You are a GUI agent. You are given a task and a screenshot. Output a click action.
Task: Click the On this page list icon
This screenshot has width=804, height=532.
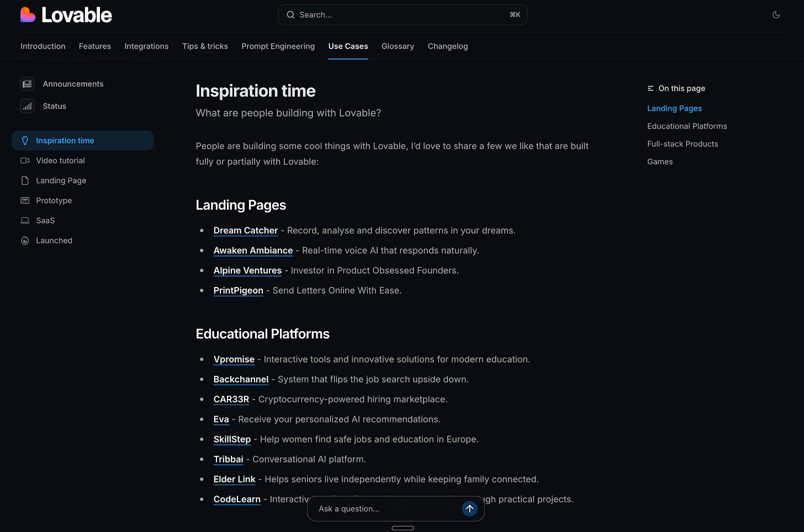[650, 88]
